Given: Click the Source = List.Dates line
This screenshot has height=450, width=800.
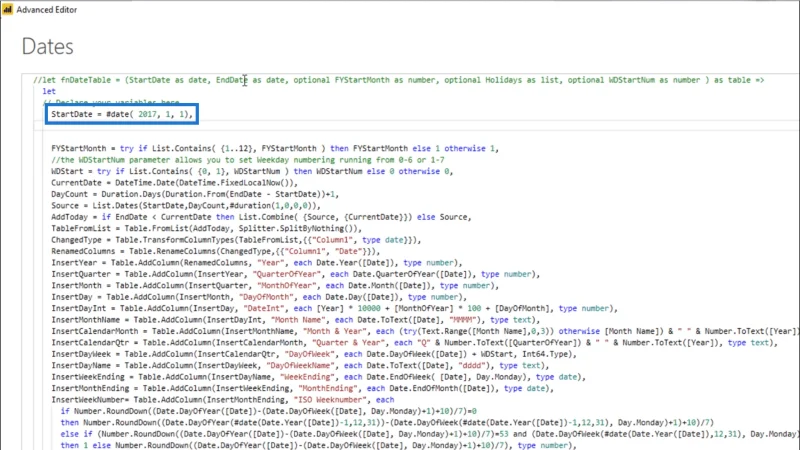Looking at the screenshot, I should (x=186, y=206).
